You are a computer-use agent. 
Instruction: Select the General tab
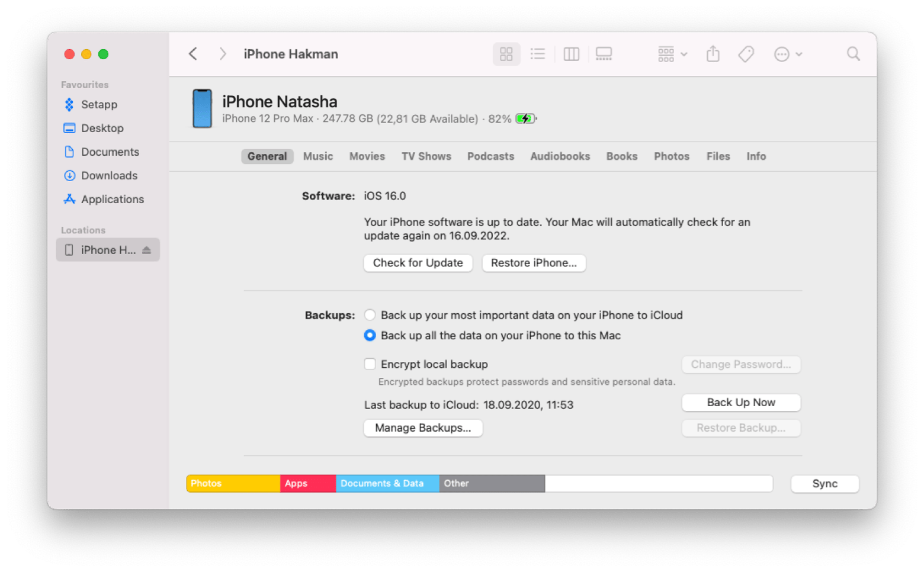click(x=267, y=156)
